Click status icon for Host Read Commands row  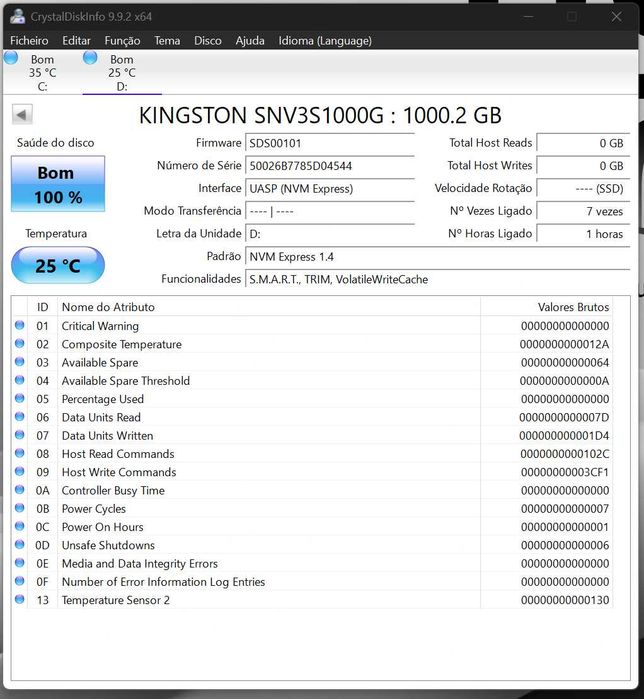[20, 453]
